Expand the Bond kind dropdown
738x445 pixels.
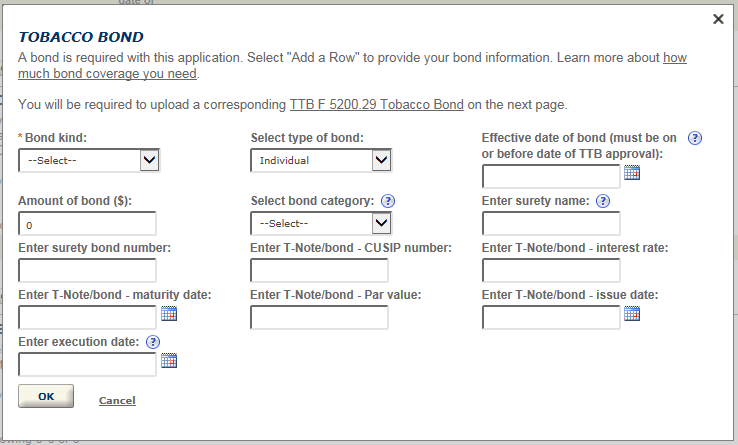tap(89, 160)
